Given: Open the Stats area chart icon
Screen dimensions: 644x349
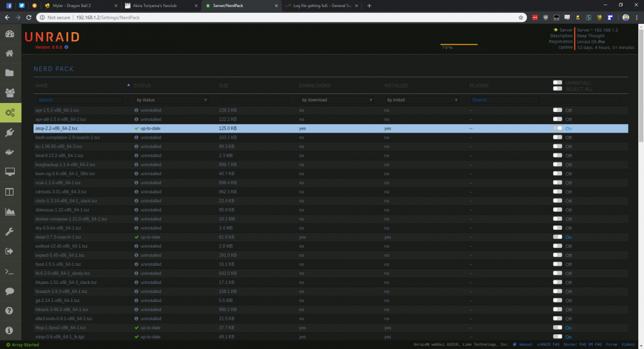Looking at the screenshot, I should [x=10, y=212].
